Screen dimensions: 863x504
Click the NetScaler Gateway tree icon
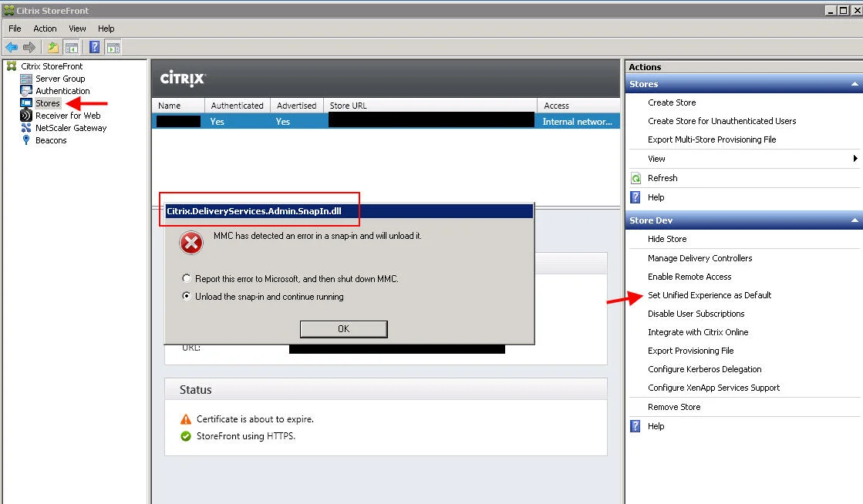point(26,128)
